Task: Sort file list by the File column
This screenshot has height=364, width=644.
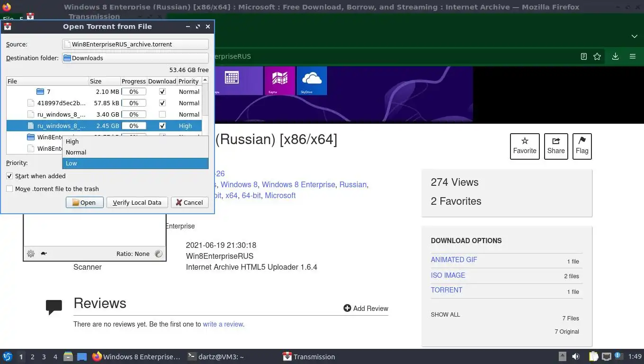Action: [47, 81]
